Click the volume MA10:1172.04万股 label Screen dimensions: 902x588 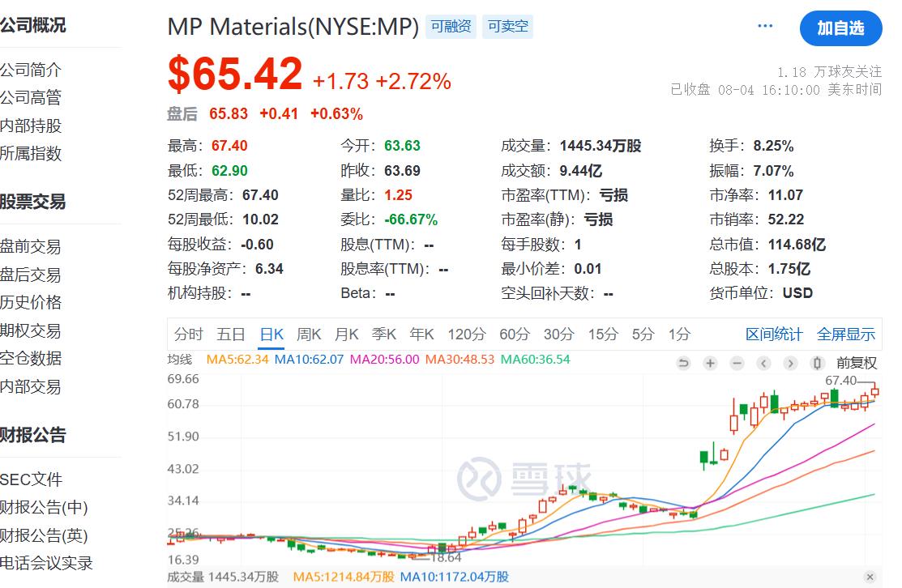(455, 577)
